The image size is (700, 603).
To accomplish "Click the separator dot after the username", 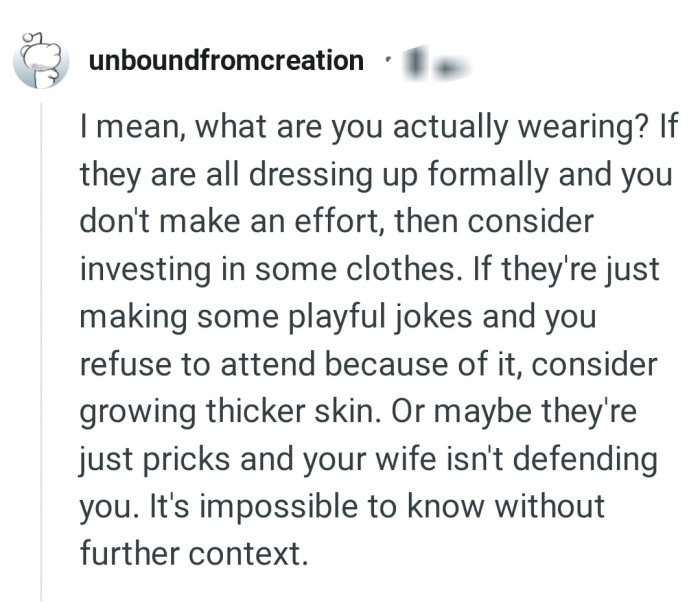I will (386, 61).
